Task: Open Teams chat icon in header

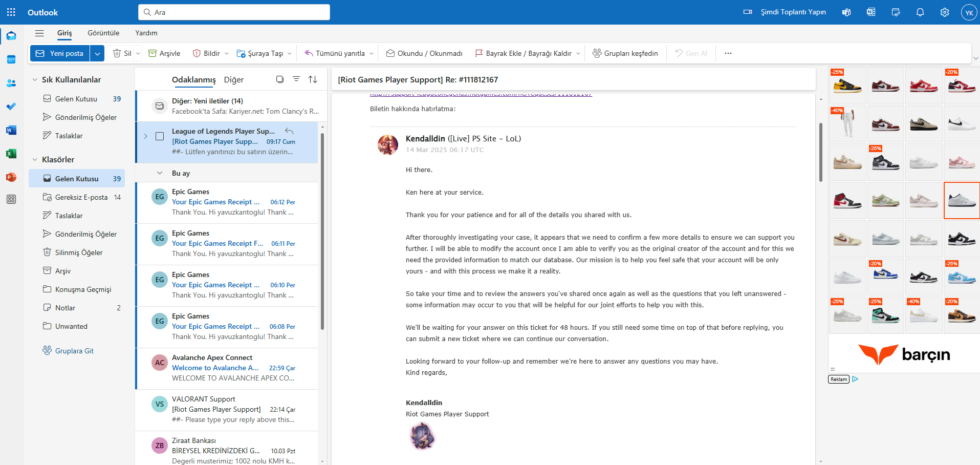Action: click(846, 12)
